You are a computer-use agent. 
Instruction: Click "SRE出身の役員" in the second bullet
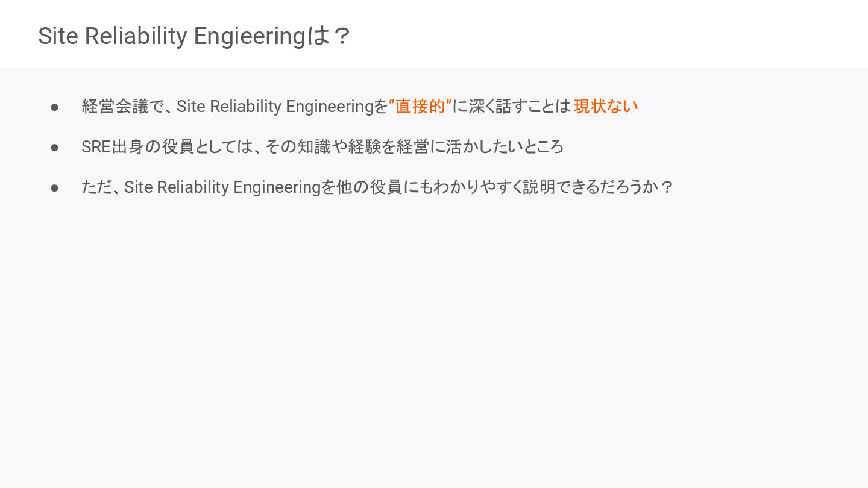click(137, 147)
